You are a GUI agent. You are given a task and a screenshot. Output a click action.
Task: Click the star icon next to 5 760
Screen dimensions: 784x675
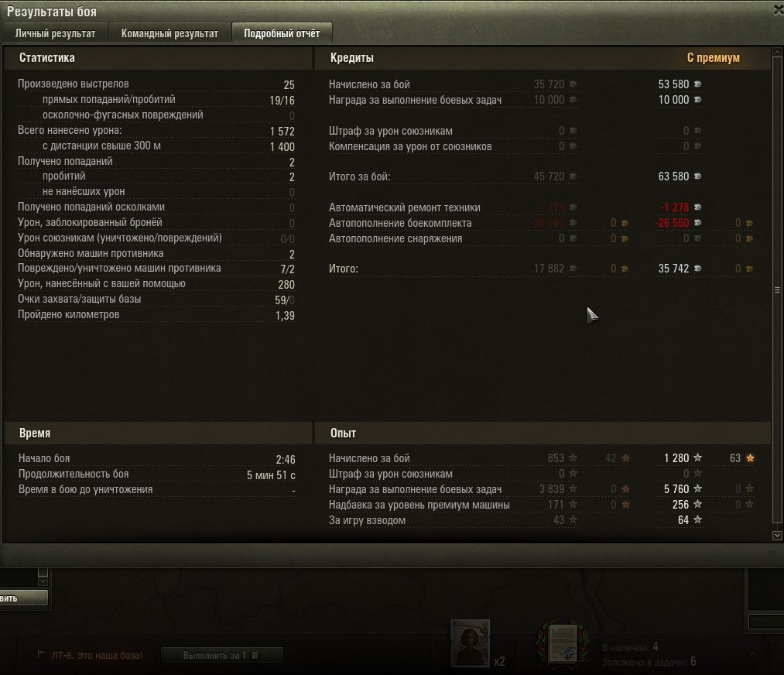pyautogui.click(x=697, y=489)
